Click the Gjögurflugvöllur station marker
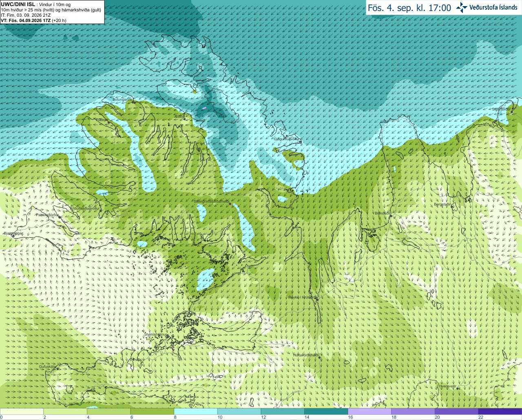 point(300,141)
